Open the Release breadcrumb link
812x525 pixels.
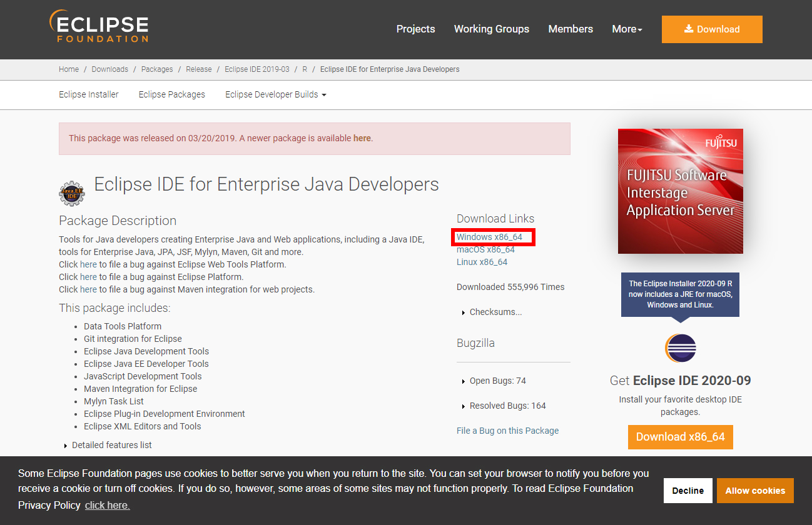(199, 69)
